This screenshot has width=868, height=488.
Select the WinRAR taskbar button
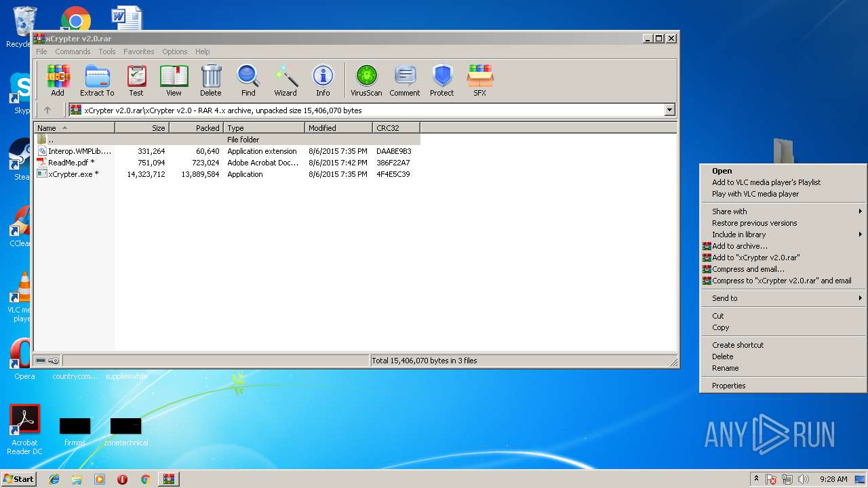pyautogui.click(x=168, y=479)
